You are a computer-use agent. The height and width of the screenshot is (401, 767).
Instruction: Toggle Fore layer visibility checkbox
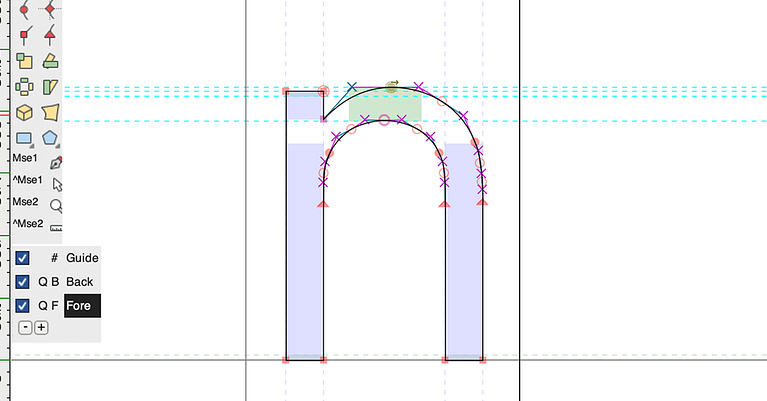click(x=22, y=306)
